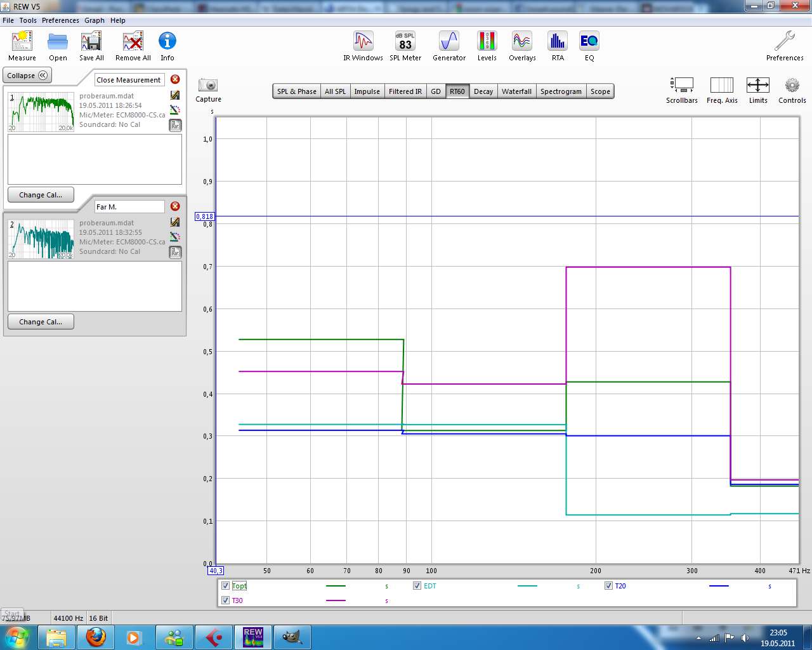Screen dimensions: 812x650
Task: Collapse the measurements panel
Action: [x=27, y=76]
